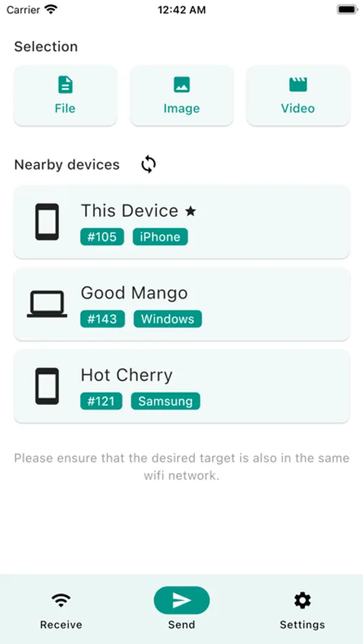Screen dimensions: 363x644
Task: Click the Windows tag on Good Mango
Action: (168, 318)
